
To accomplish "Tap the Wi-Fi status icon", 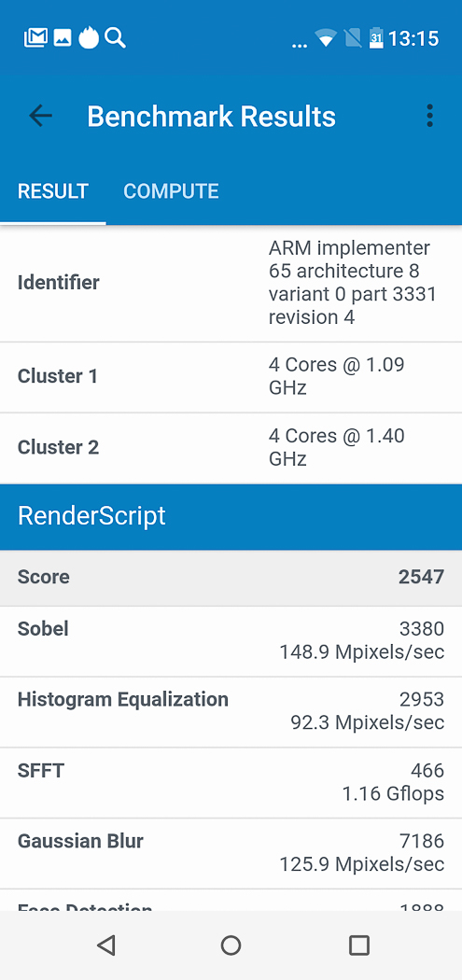I will point(326,38).
